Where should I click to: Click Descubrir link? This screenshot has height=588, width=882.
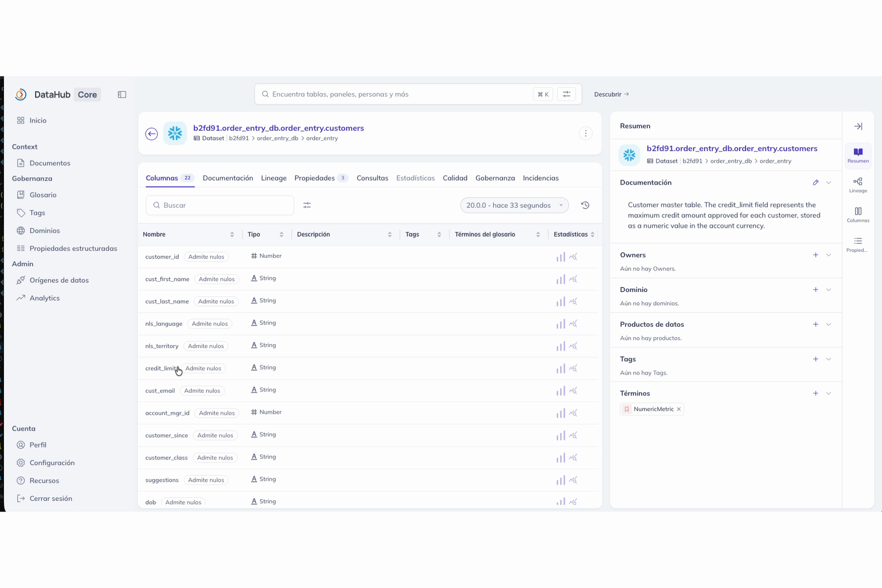pyautogui.click(x=611, y=94)
